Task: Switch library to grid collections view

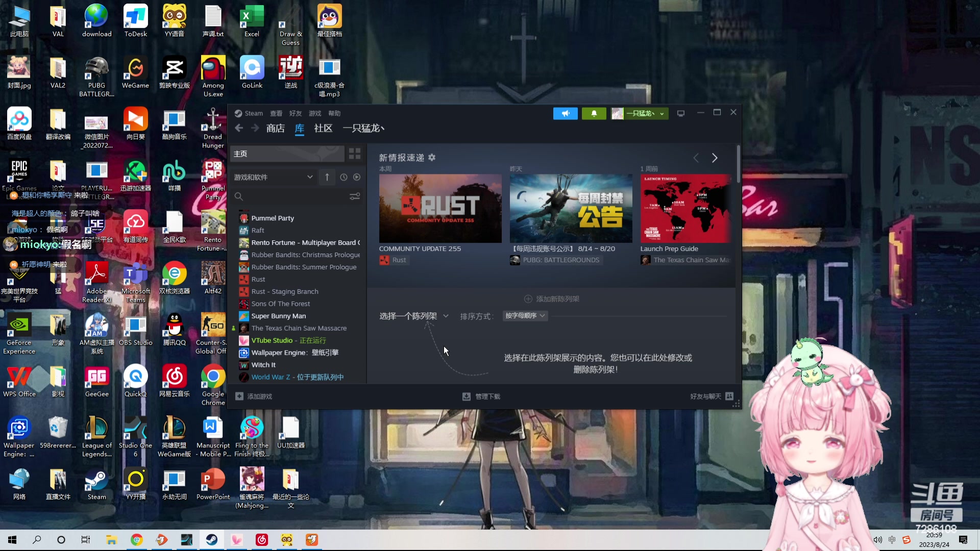Action: [x=354, y=154]
